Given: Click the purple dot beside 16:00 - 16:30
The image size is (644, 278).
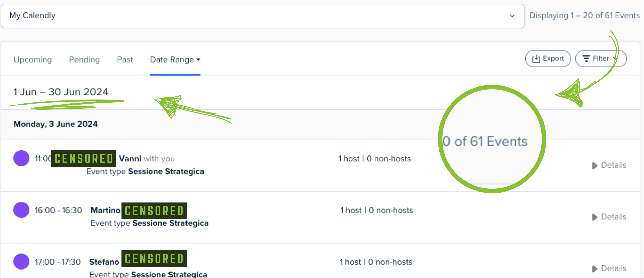Looking at the screenshot, I should 21,210.
